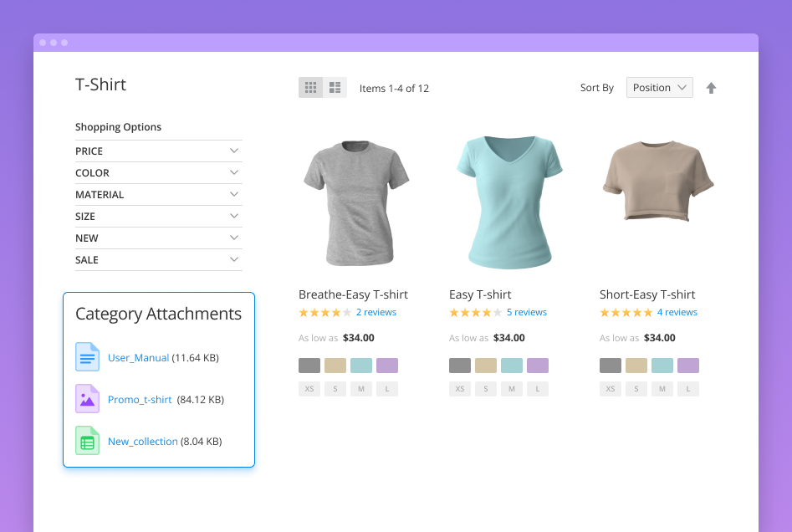792x532 pixels.
Task: Switch to list view mode
Action: click(335, 87)
